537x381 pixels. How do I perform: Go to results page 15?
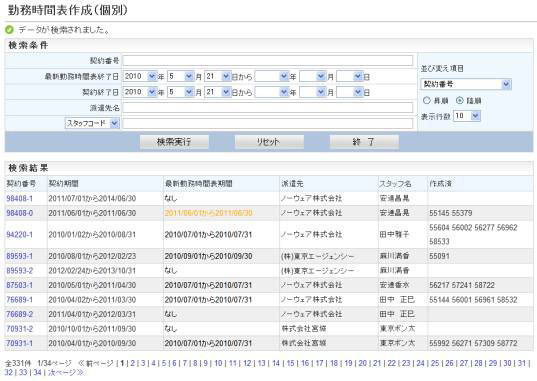(x=290, y=363)
